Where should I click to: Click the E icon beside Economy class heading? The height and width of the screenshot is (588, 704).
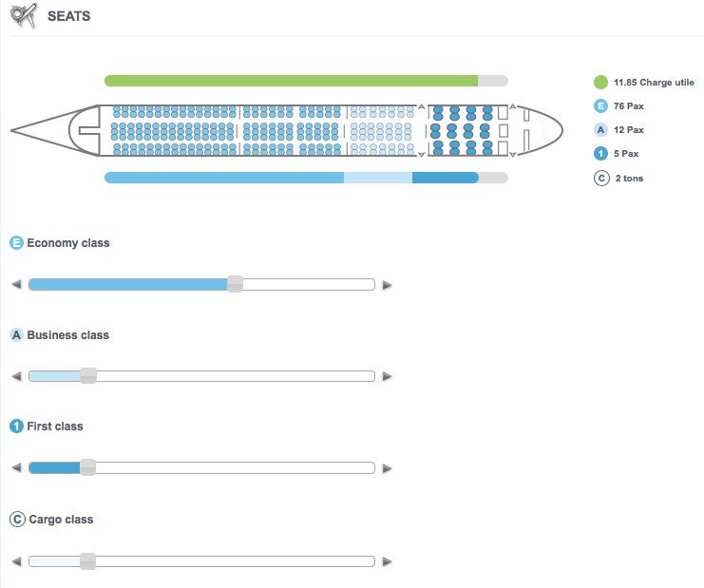click(x=16, y=243)
